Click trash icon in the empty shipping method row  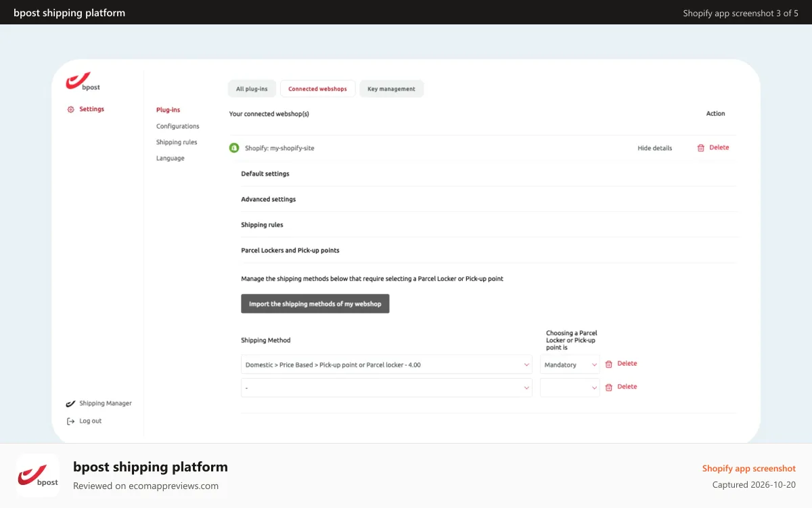(x=608, y=387)
